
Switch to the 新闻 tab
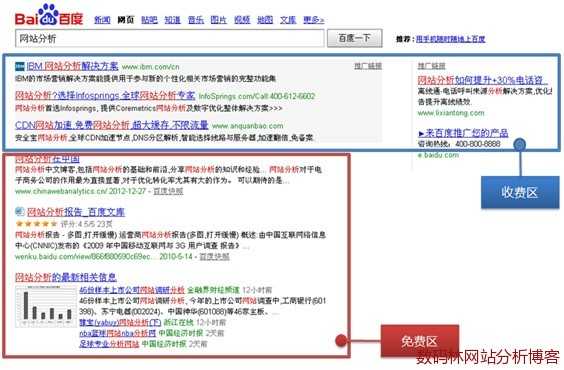(x=102, y=20)
